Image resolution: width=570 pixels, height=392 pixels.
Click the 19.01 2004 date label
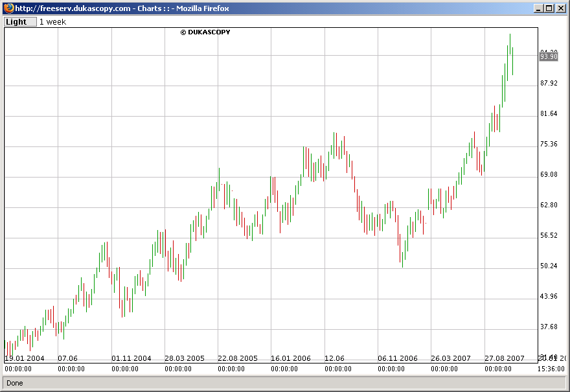(25, 358)
